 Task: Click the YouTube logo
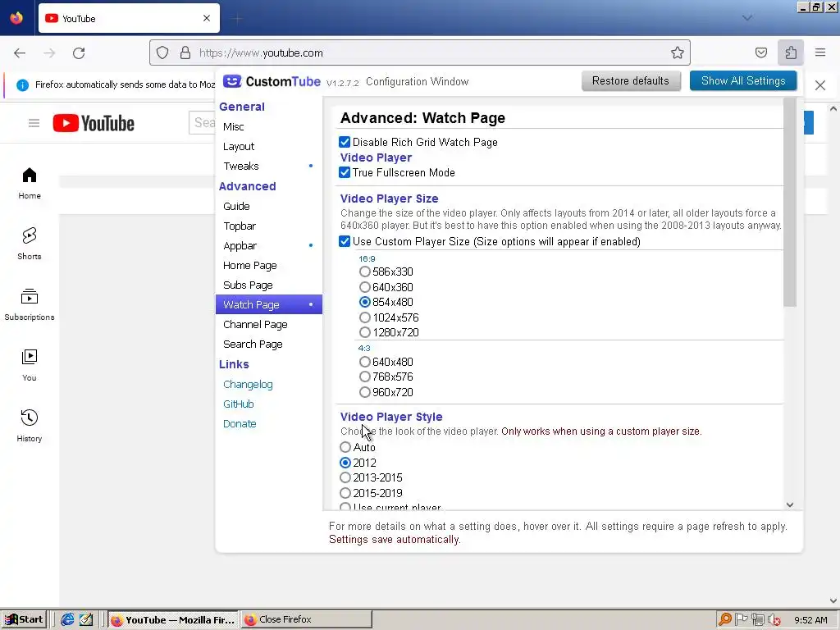point(94,123)
